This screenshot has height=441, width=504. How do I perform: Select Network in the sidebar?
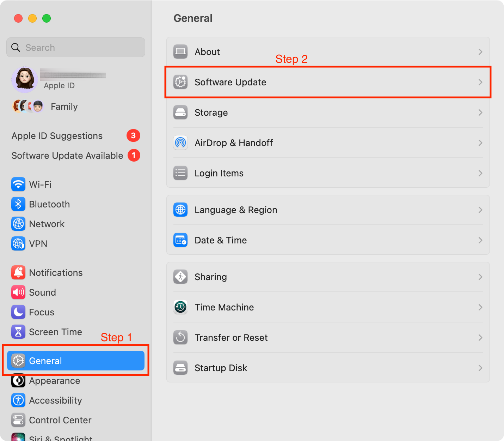pos(47,224)
